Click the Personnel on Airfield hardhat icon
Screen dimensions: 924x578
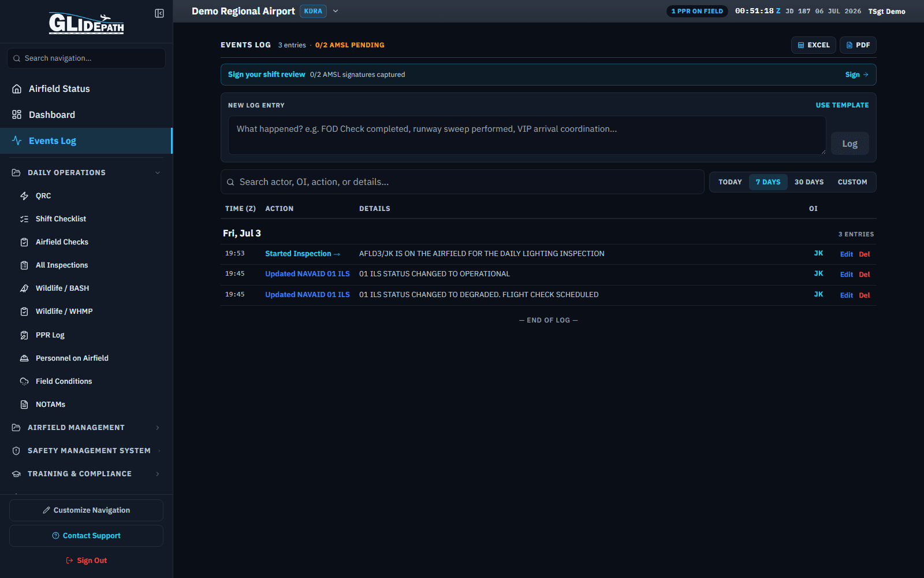pos(24,358)
